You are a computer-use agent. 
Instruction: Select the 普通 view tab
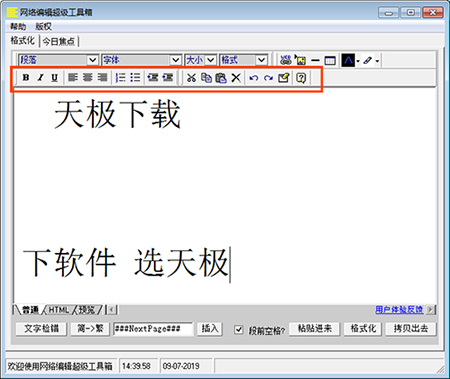coord(30,310)
